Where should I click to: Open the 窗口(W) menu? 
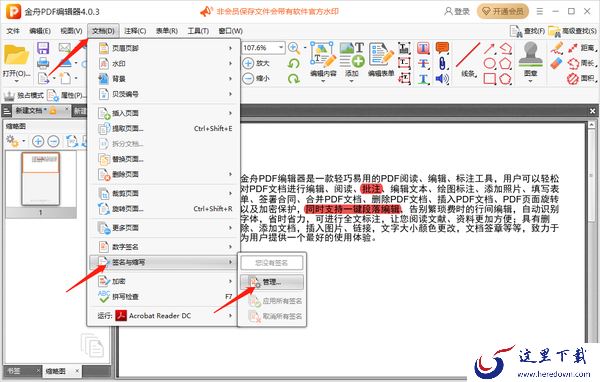(230, 31)
